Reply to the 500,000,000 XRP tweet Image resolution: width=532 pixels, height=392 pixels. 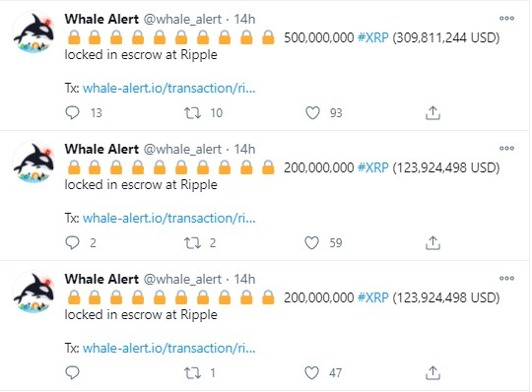pyautogui.click(x=72, y=112)
